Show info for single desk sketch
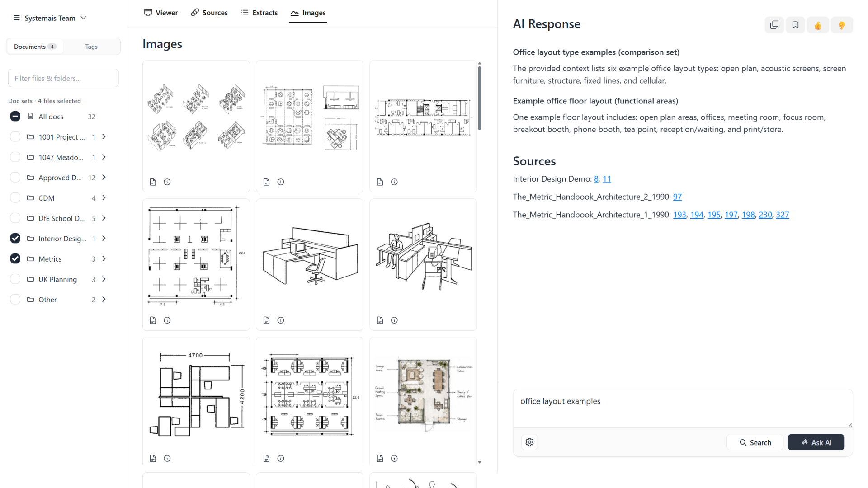 (x=281, y=320)
